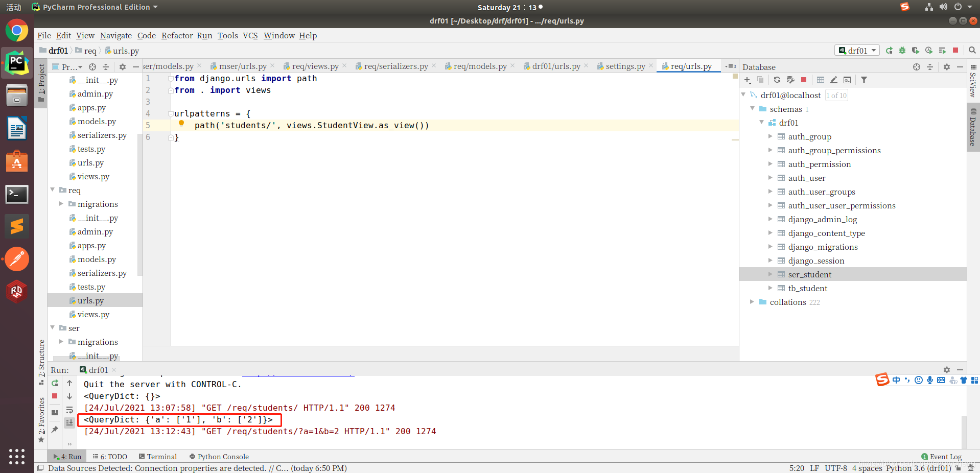Image resolution: width=980 pixels, height=473 pixels.
Task: Switch to settings.py editor tab
Action: [x=625, y=66]
